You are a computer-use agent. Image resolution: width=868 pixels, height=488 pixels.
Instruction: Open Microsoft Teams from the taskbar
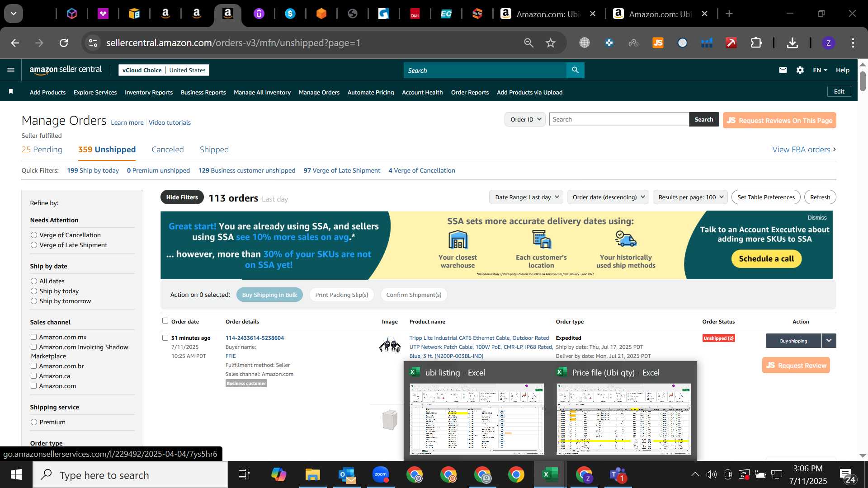[x=618, y=474]
